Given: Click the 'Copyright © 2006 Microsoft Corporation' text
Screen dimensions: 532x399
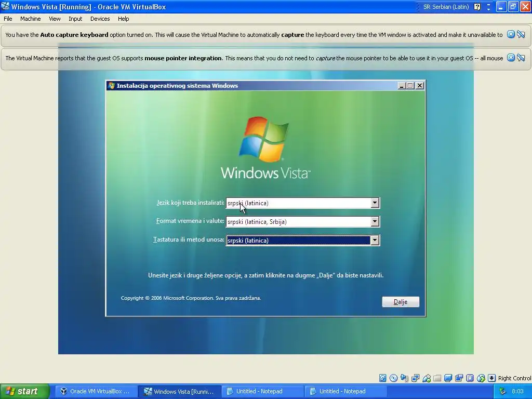Looking at the screenshot, I should point(191,298).
